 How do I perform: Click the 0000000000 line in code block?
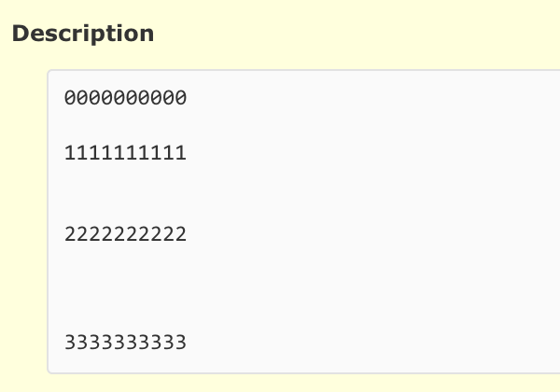tap(125, 97)
